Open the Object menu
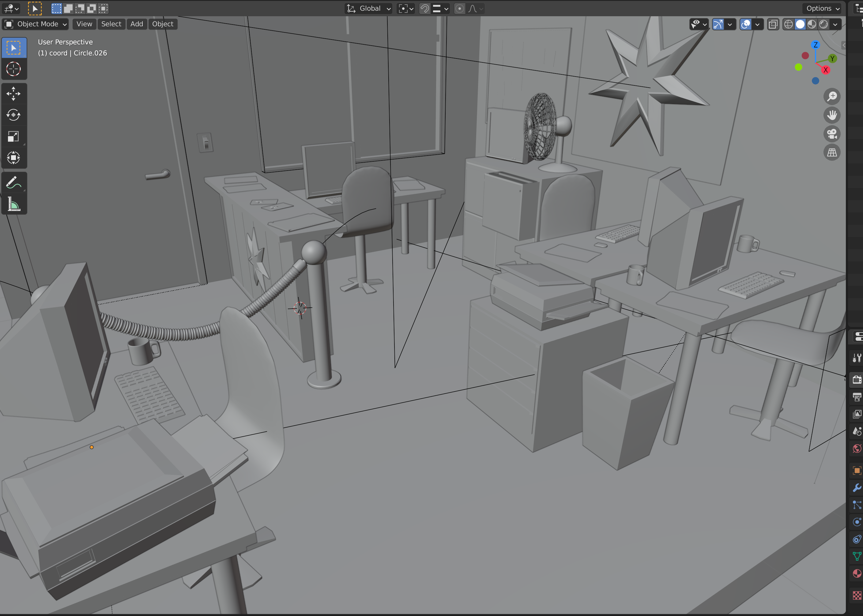 pyautogui.click(x=163, y=24)
